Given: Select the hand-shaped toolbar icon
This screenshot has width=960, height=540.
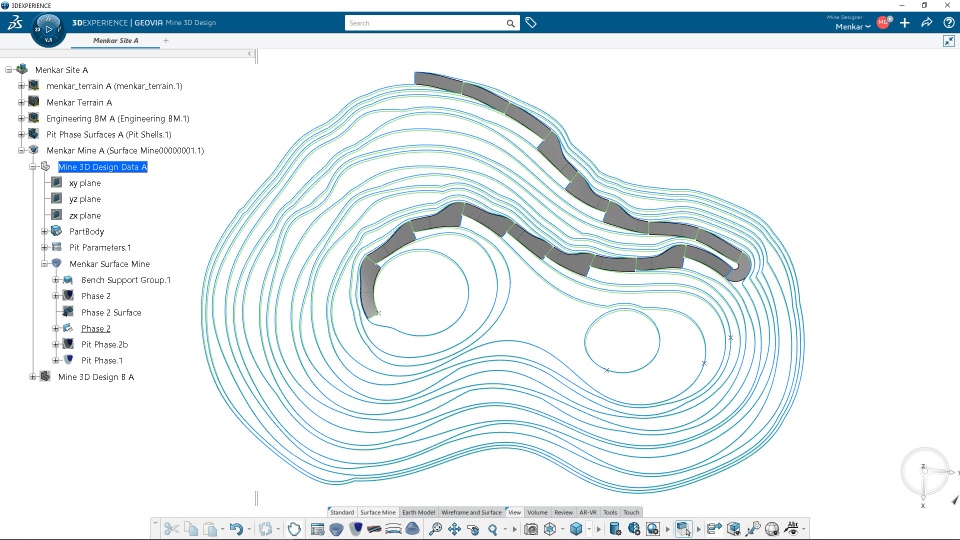Looking at the screenshot, I should pyautogui.click(x=294, y=529).
